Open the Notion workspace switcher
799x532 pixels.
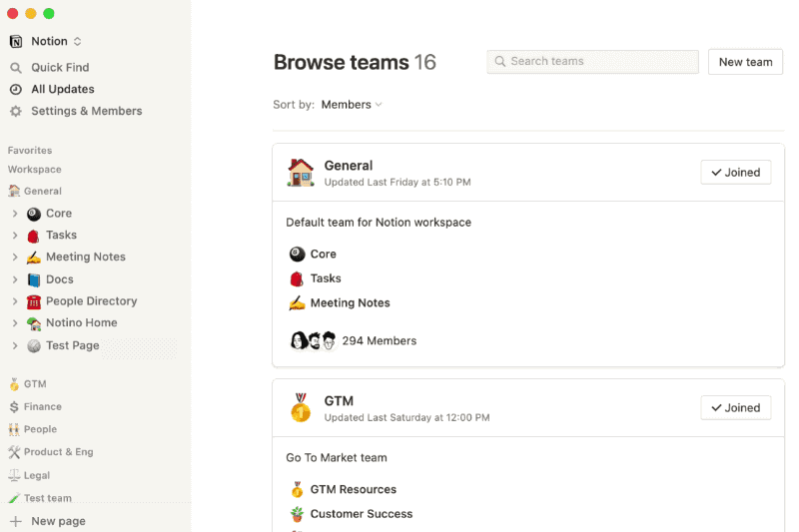[x=46, y=41]
